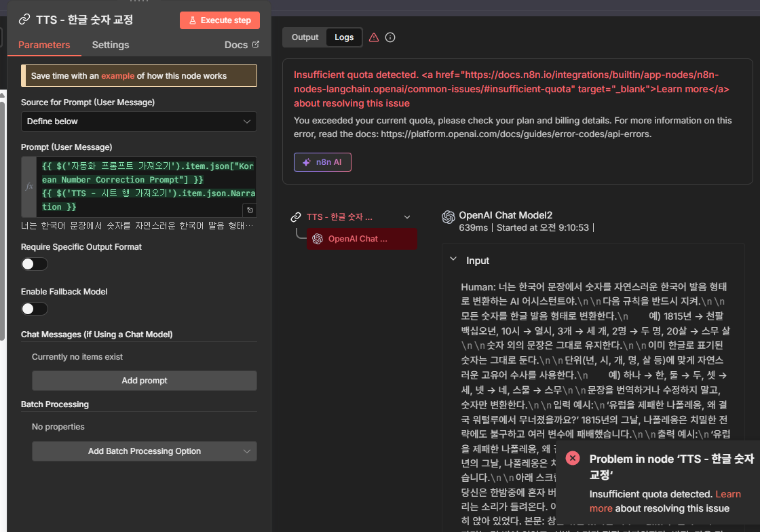Click the 'example' link in the tip banner
This screenshot has width=760, height=532.
(x=118, y=76)
